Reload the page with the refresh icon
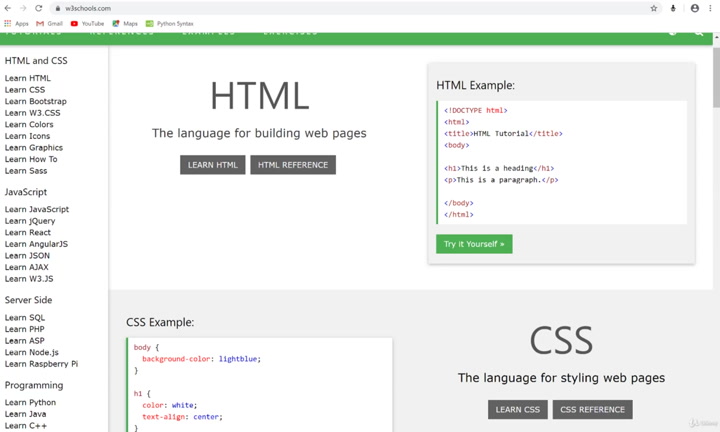 (x=39, y=8)
